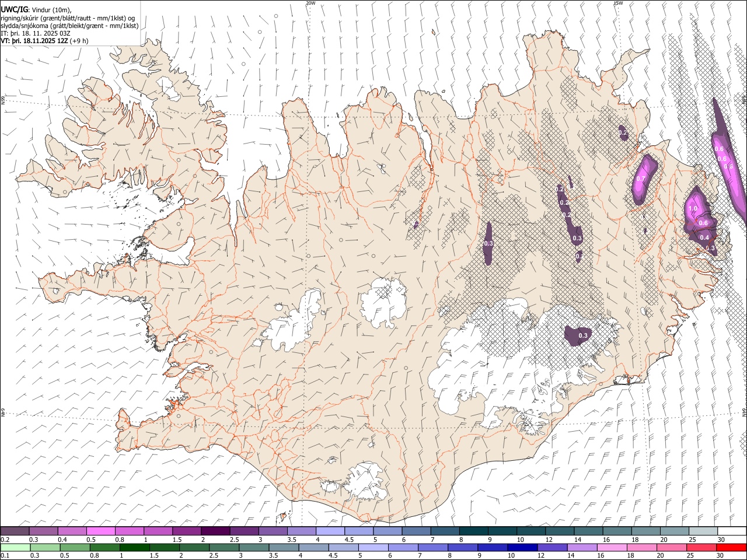Click the 15W longitude label

618,3
